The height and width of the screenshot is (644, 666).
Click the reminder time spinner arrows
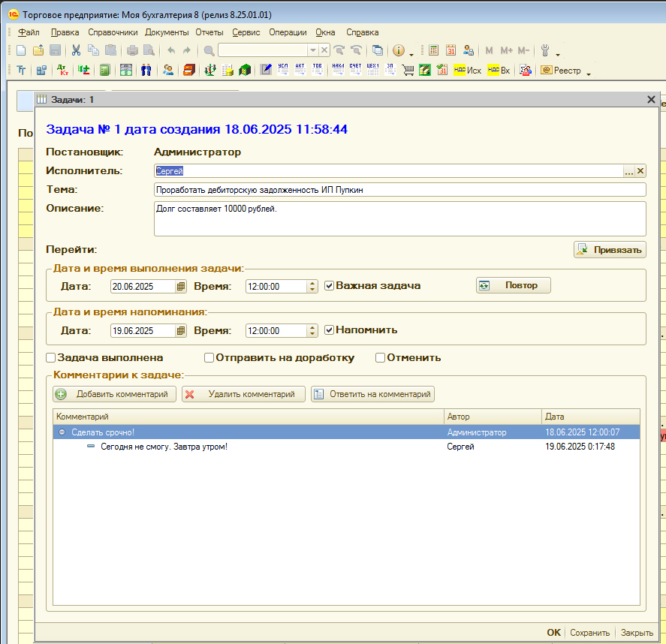click(312, 330)
